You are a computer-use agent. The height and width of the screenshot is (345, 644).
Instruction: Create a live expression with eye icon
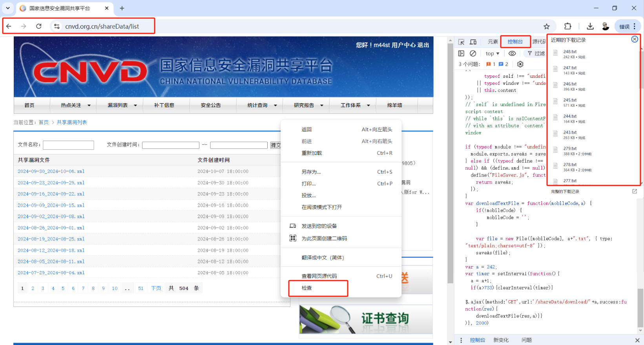512,53
